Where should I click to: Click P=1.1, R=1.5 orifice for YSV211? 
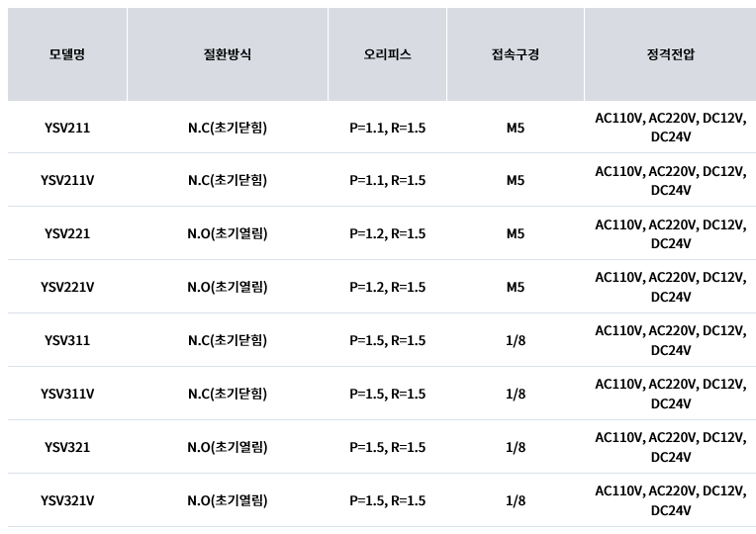pos(387,128)
